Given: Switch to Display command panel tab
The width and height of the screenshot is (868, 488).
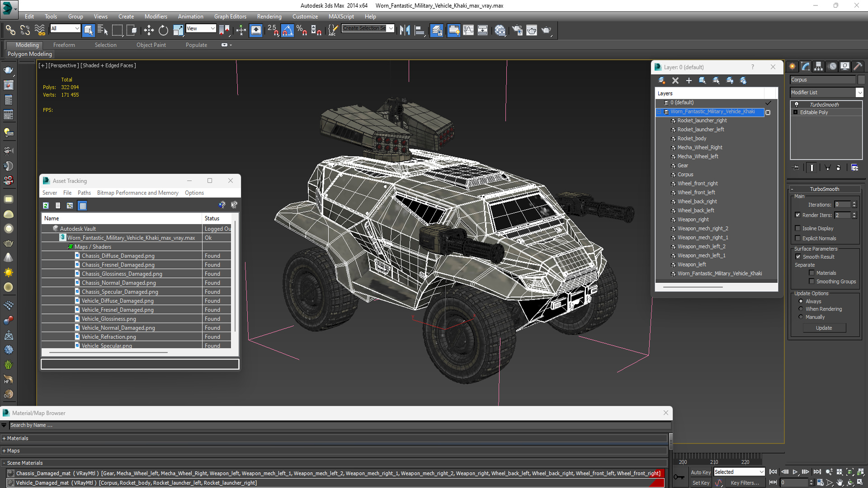Looking at the screenshot, I should pos(845,66).
